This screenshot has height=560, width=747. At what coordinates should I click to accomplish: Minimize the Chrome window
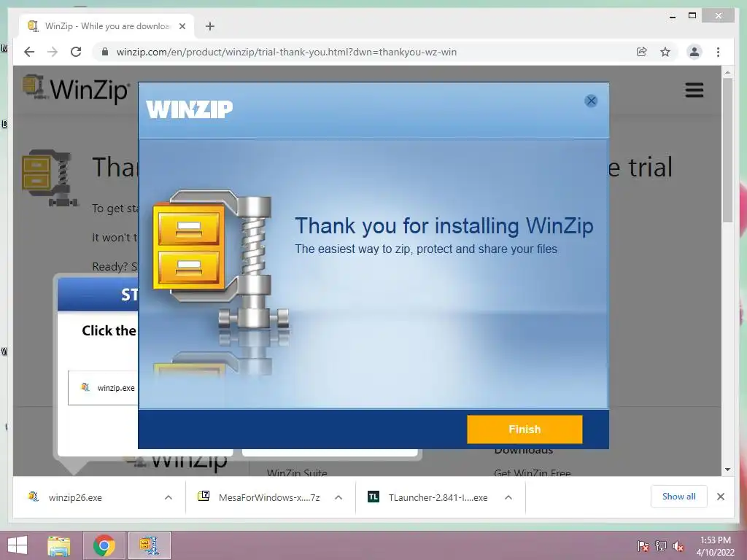(x=672, y=16)
